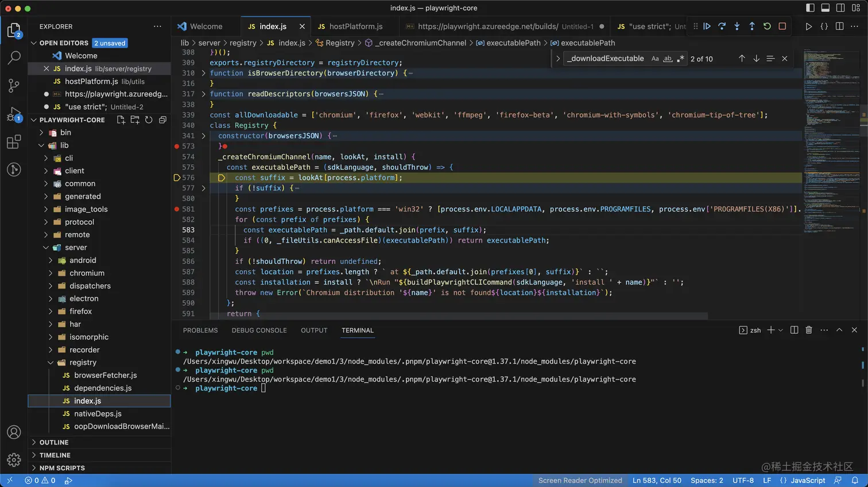Image resolution: width=868 pixels, height=487 pixels.
Task: Toggle regular expression in find widget
Action: coord(680,59)
